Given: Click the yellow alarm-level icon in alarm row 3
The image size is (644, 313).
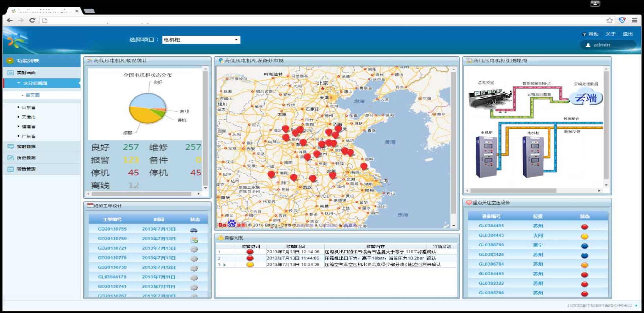Looking at the screenshot, I should 250,264.
